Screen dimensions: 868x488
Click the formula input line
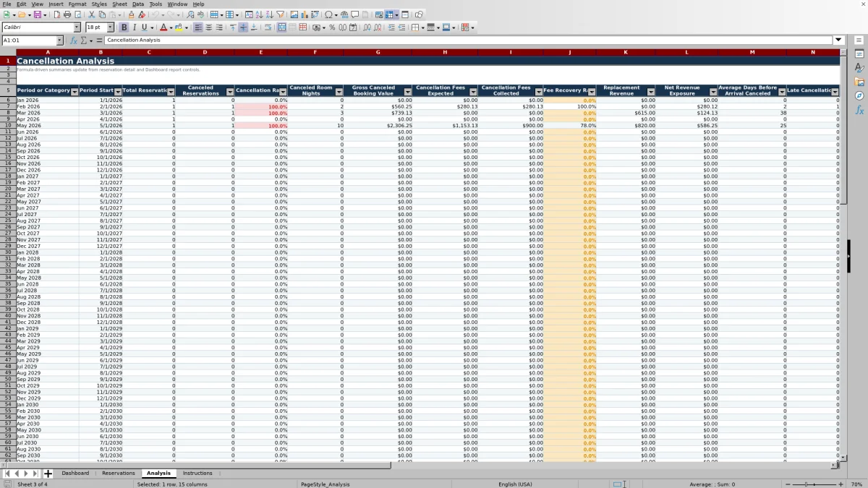tap(469, 40)
